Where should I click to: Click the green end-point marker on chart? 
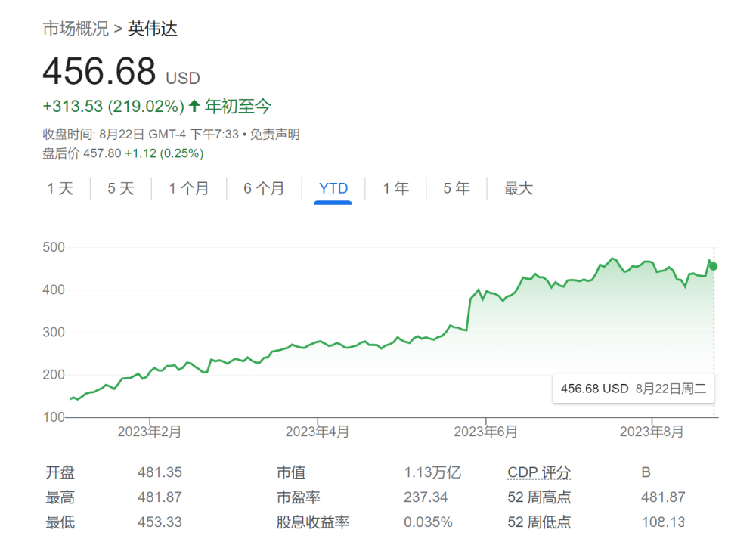[713, 266]
